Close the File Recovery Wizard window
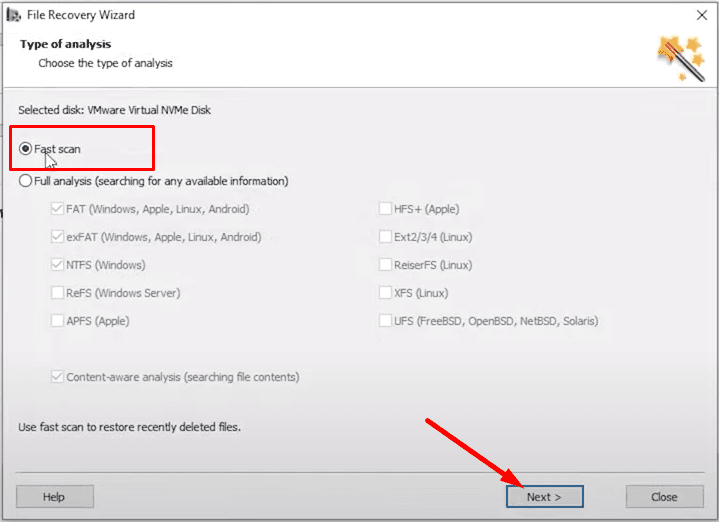The width and height of the screenshot is (719, 522). (702, 15)
